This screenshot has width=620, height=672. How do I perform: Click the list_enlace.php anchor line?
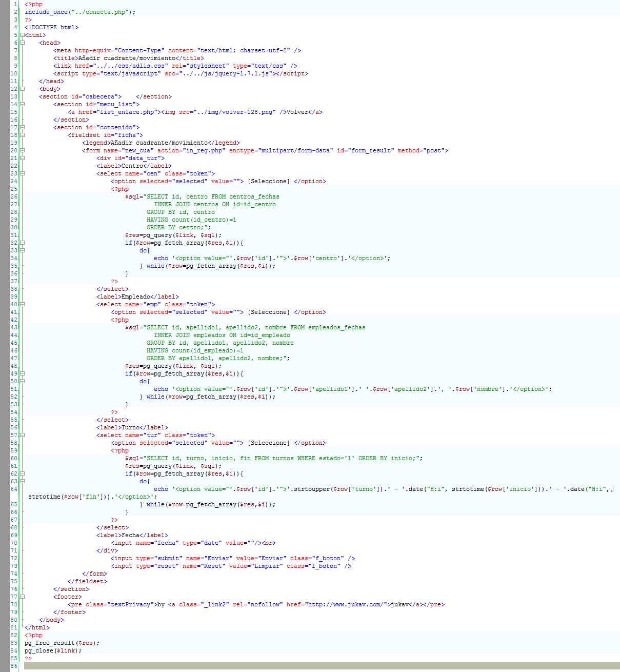(195, 112)
